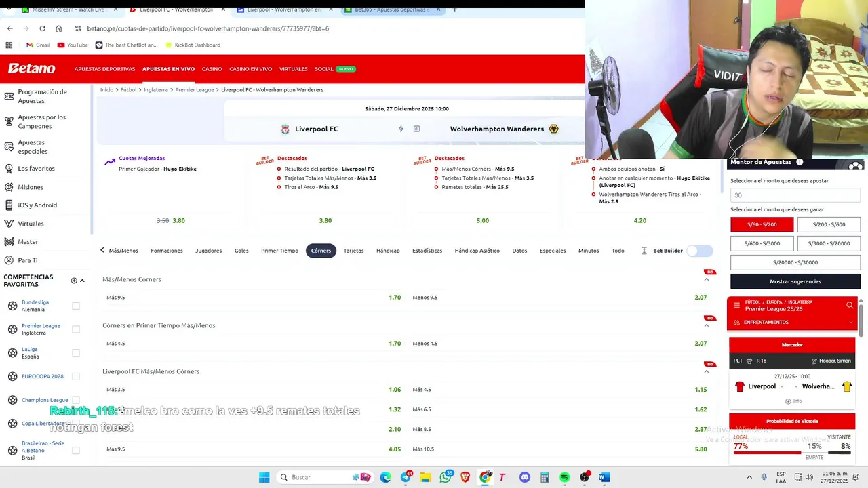This screenshot has height=488, width=868.
Task: Open the Casino menu item
Action: point(212,69)
